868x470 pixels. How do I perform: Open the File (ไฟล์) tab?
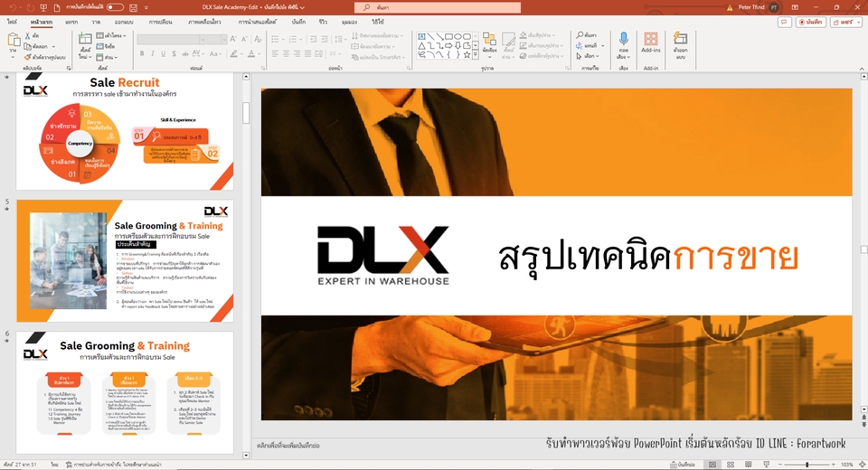12,22
